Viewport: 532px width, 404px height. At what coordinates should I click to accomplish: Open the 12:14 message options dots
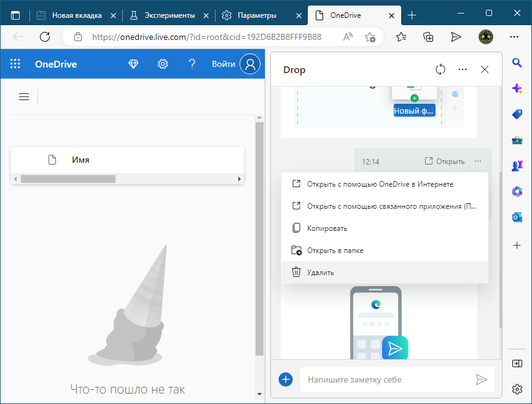click(x=478, y=161)
